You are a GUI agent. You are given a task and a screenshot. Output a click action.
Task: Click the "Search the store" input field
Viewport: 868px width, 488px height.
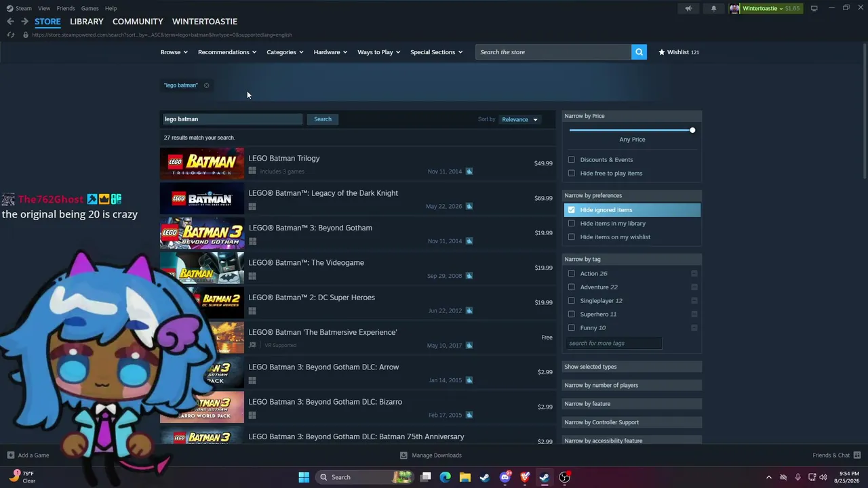553,52
